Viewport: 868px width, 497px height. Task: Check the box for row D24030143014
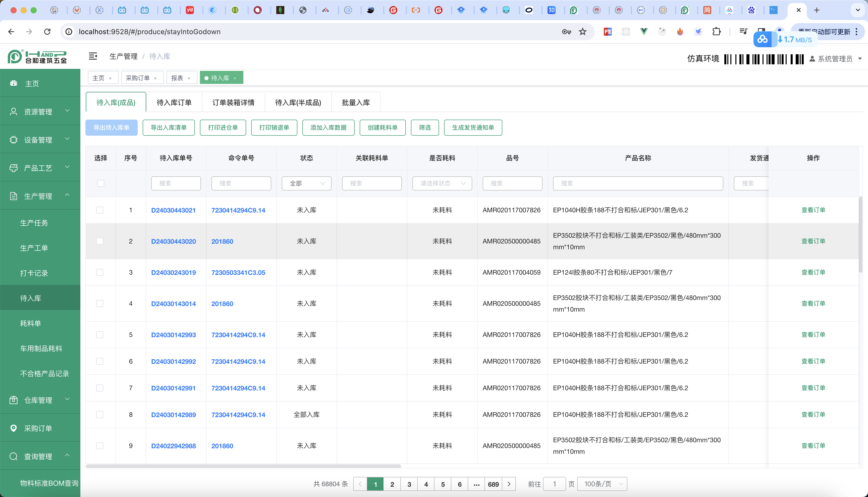click(x=100, y=304)
